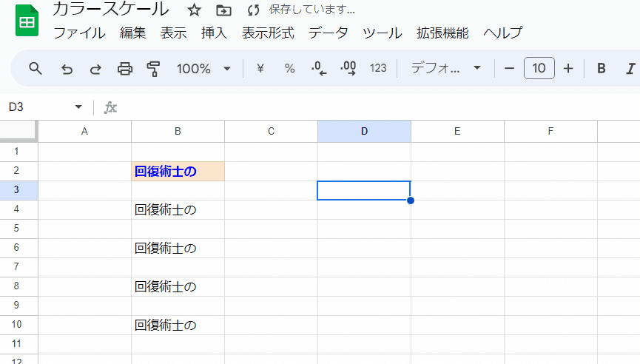The width and height of the screenshot is (640, 364).
Task: Star the カラースケール document
Action: pyautogui.click(x=195, y=10)
